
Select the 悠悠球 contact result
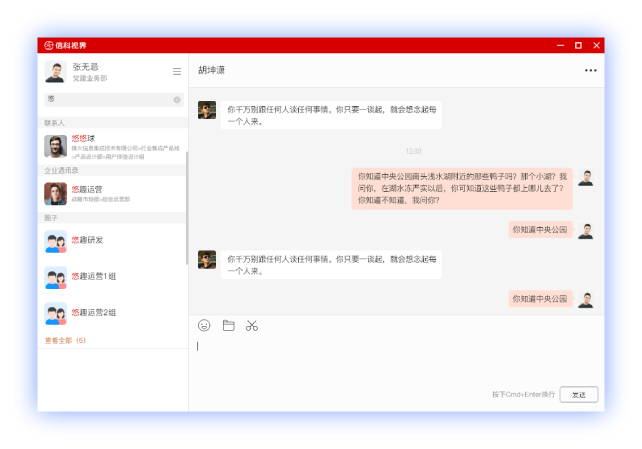112,146
